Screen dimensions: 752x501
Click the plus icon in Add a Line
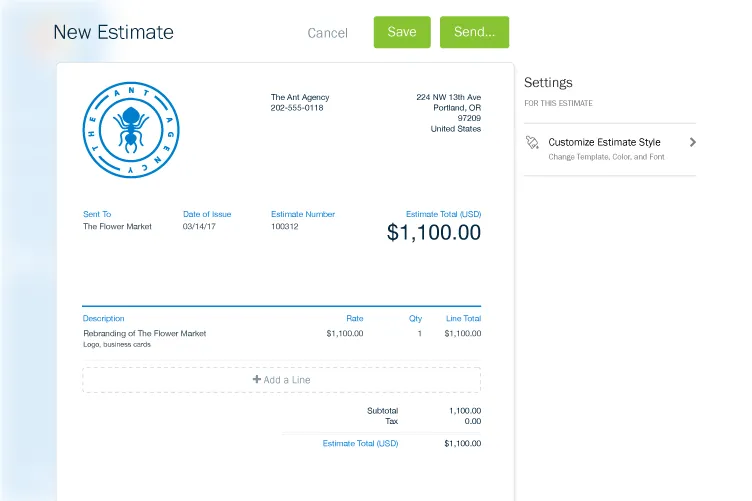[257, 380]
